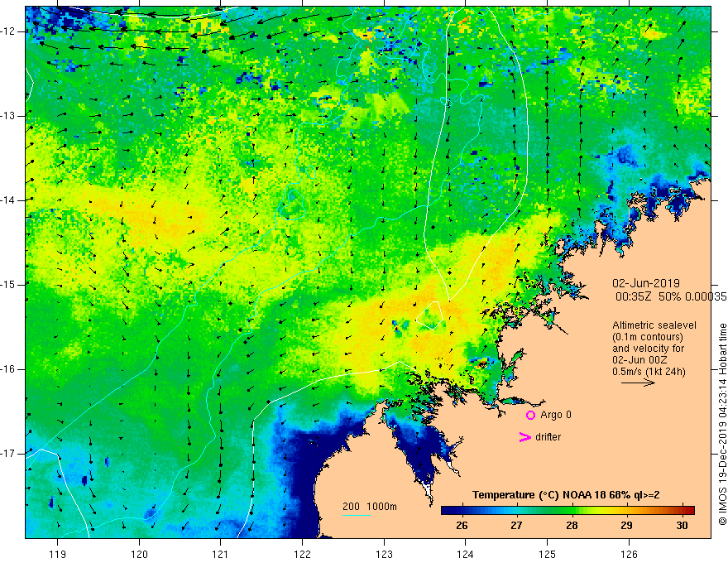
Task: Click longitude axis label 123
Action: pyautogui.click(x=384, y=554)
